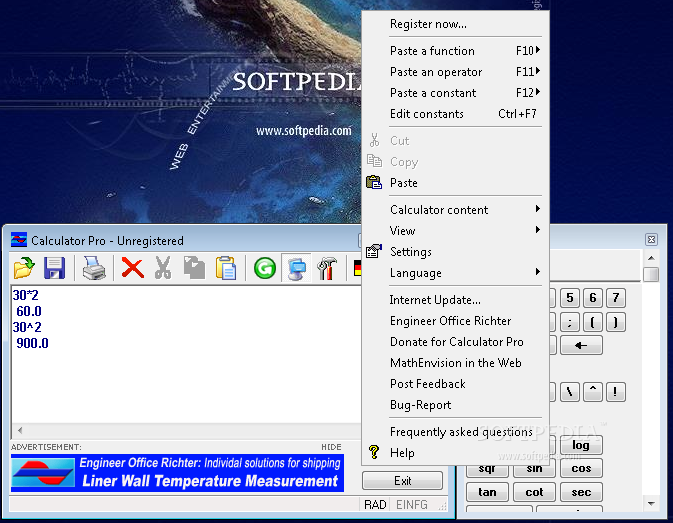The image size is (673, 523).
Task: Expand the Language submenu arrow
Action: coord(537,272)
